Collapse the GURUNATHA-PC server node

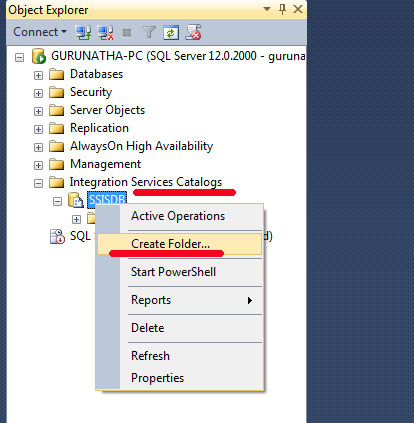[20, 58]
